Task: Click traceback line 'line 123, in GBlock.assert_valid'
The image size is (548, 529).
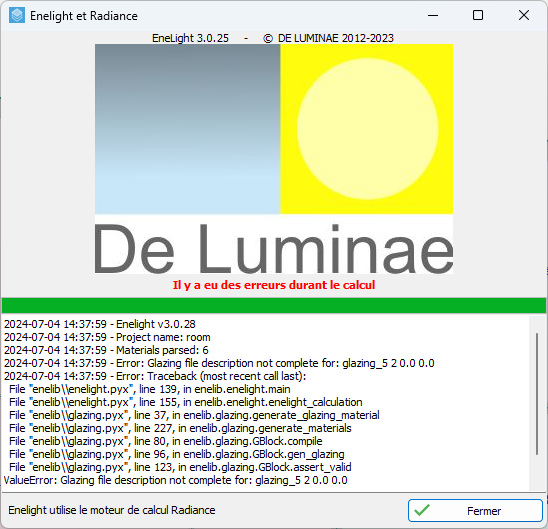Action: click(180, 467)
